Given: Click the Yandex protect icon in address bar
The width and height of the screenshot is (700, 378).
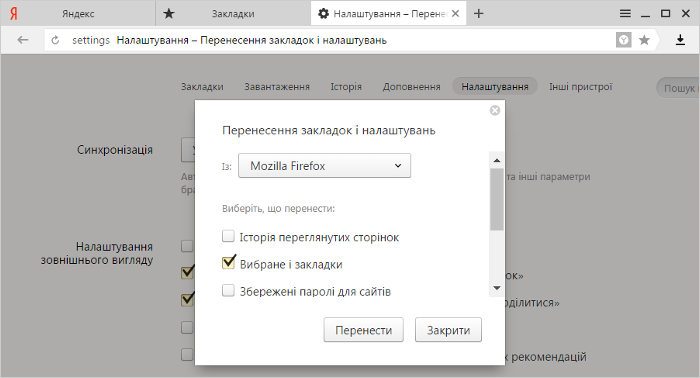Looking at the screenshot, I should point(624,40).
